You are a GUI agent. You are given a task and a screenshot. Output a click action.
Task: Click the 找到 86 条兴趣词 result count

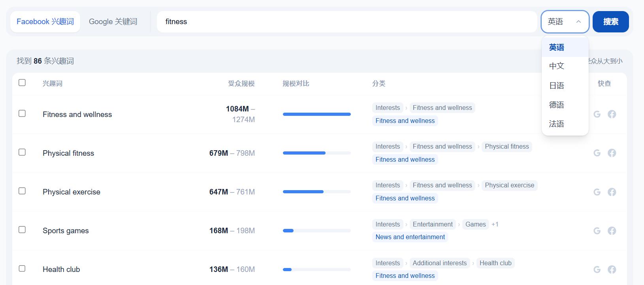tap(45, 61)
